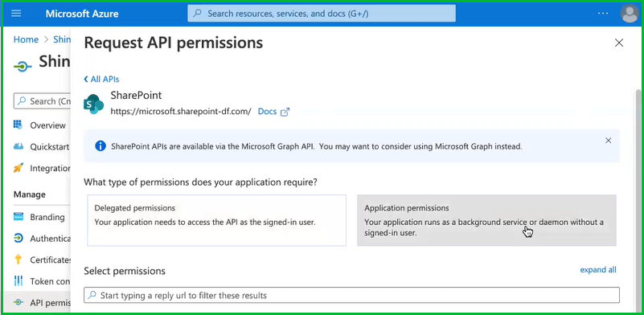The height and width of the screenshot is (315, 644).
Task: Focus the top resource search box
Action: coord(322,14)
